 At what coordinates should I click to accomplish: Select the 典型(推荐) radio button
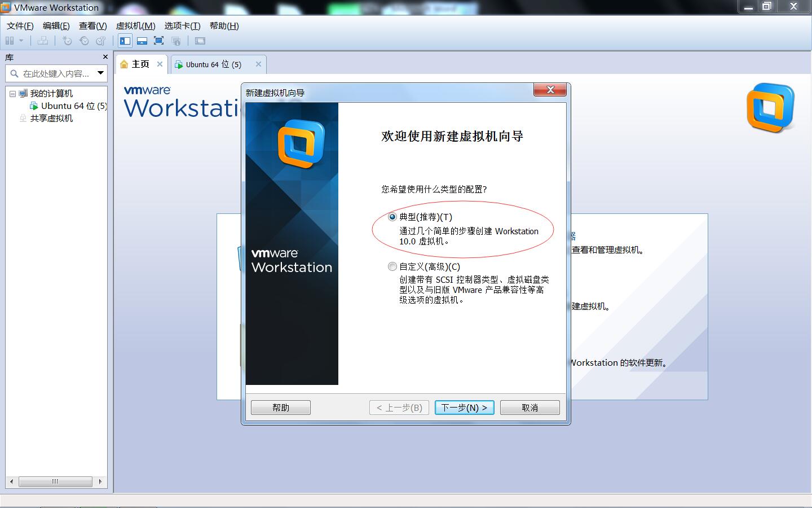[392, 217]
